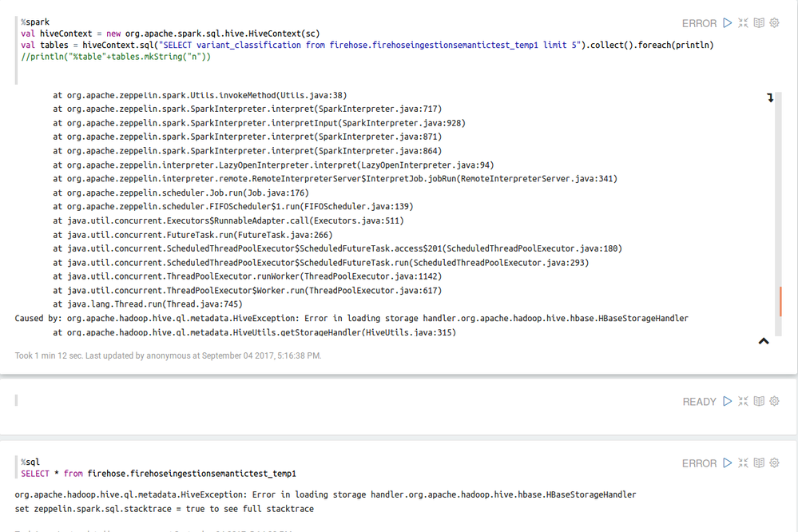Collapse the error output with the chevron arrow

click(x=763, y=341)
